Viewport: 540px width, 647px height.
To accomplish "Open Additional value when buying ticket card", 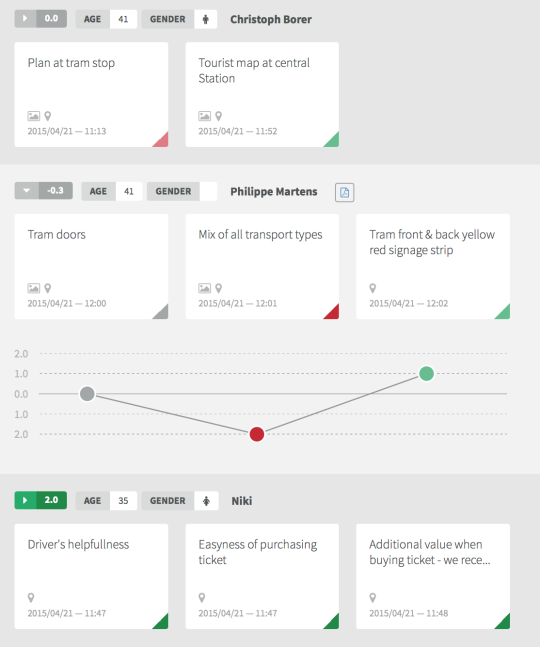I will [433, 576].
